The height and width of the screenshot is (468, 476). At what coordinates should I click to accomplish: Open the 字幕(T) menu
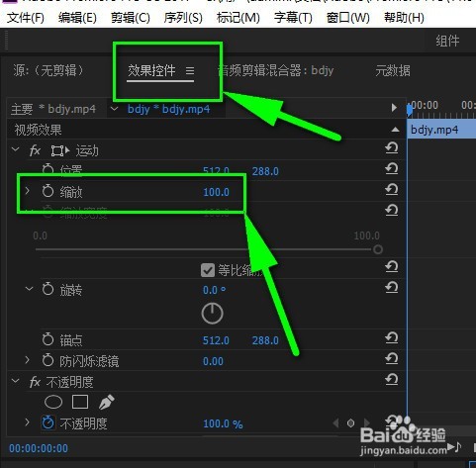pyautogui.click(x=293, y=18)
